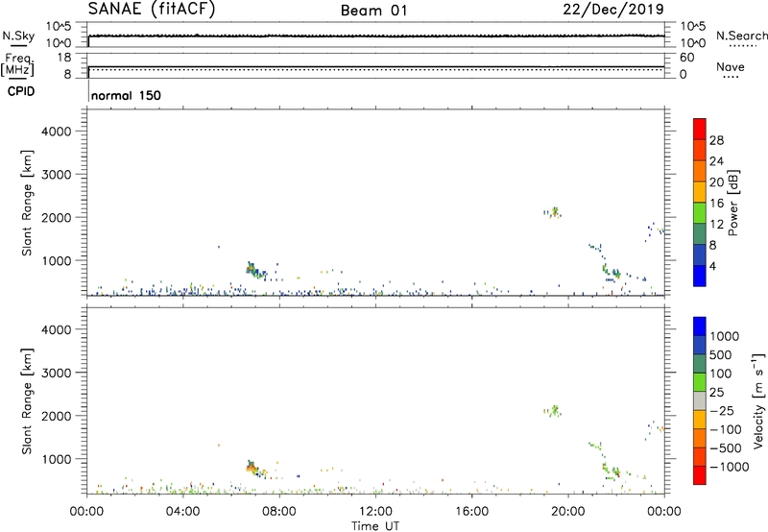Click the 4000 tick in the power panel
Image resolution: width=768 pixels, height=532 pixels.
point(56,132)
